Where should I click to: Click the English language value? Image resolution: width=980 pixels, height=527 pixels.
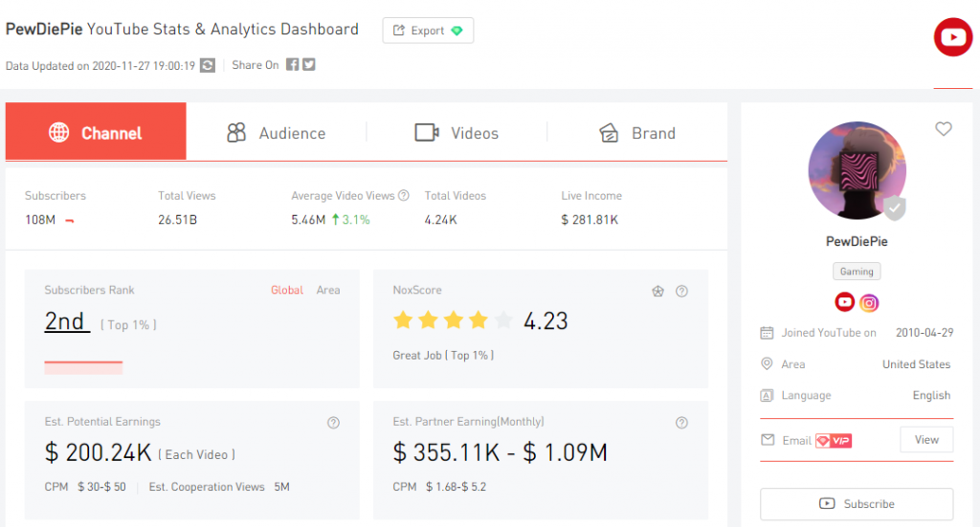931,395
